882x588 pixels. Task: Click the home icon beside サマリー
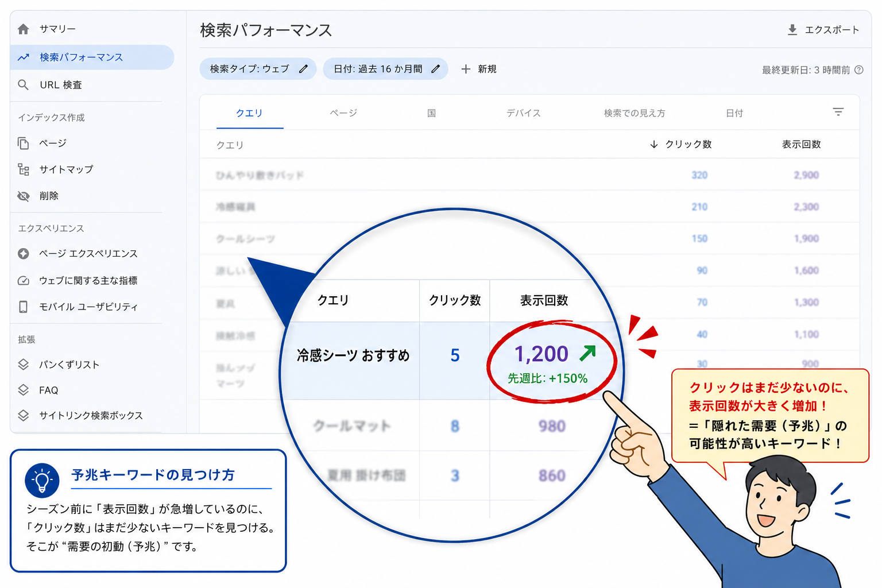click(x=24, y=29)
